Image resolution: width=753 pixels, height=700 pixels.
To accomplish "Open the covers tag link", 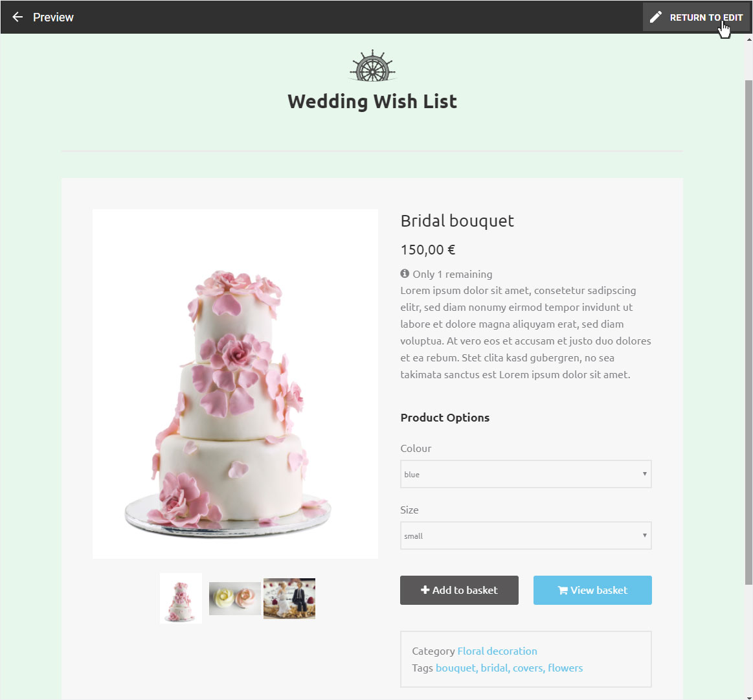I will (528, 668).
